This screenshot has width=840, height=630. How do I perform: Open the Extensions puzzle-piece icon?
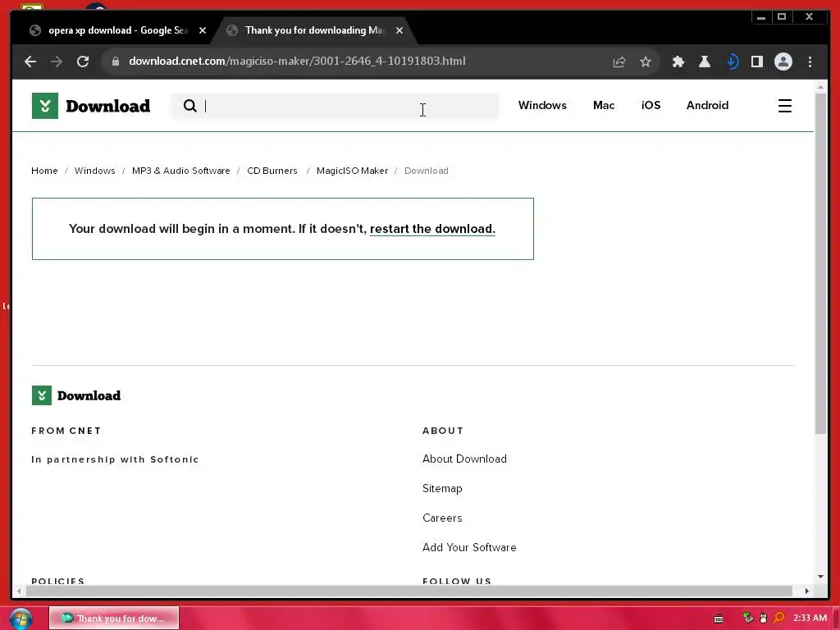678,62
